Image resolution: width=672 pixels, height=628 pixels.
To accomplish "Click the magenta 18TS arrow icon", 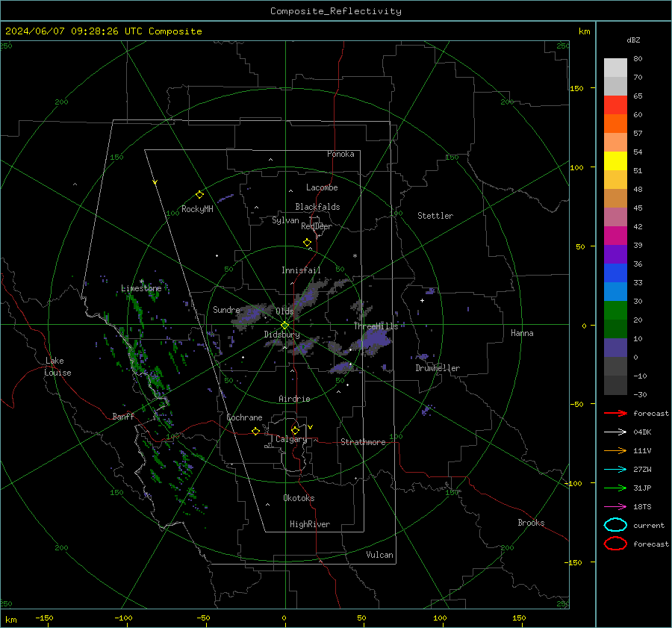I will tap(615, 507).
